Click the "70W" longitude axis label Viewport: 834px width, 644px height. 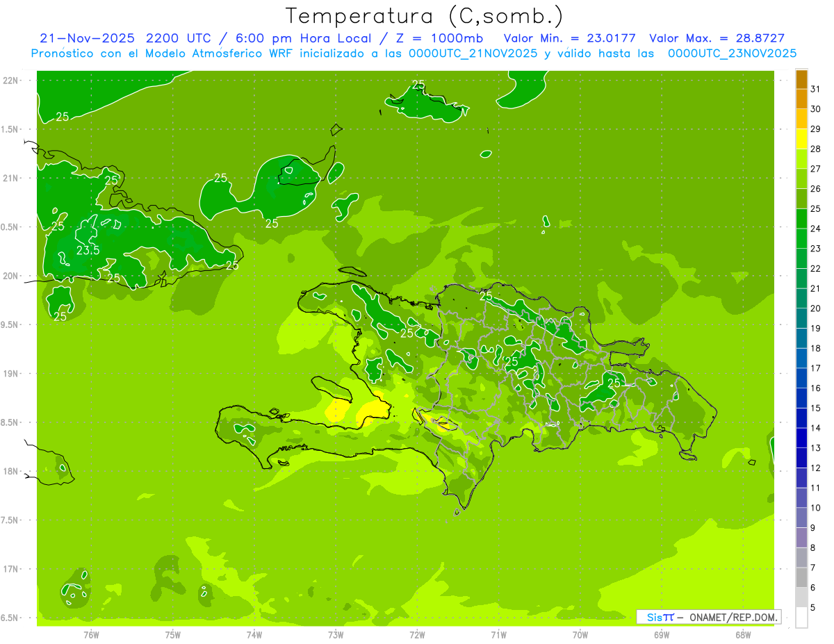(580, 635)
